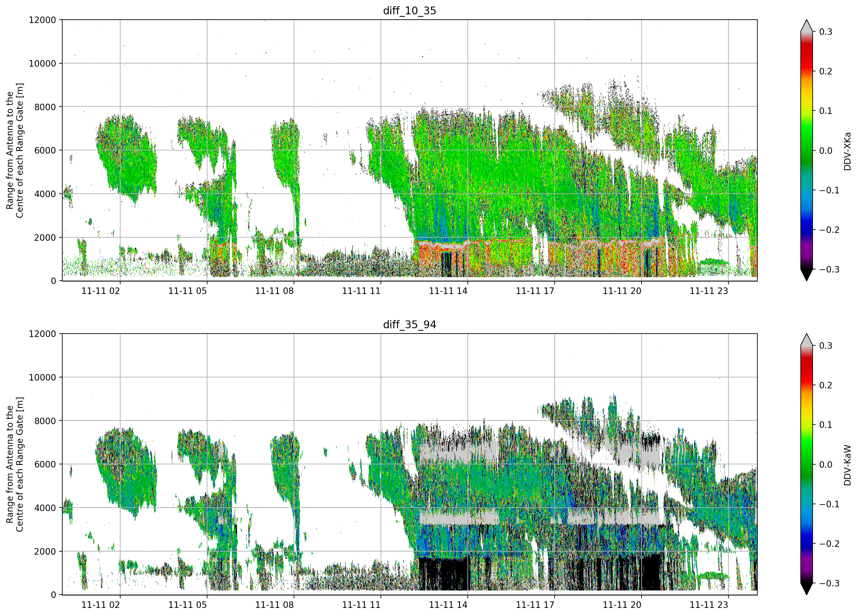Select the '11-11 11' tick under the diff_35_94 plot
858x616 pixels.
point(361,605)
